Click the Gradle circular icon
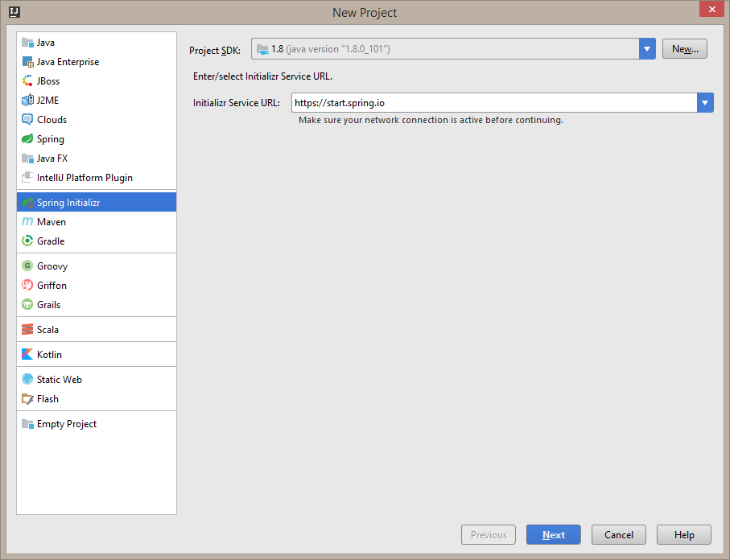Viewport: 730px width, 560px height. [x=27, y=241]
